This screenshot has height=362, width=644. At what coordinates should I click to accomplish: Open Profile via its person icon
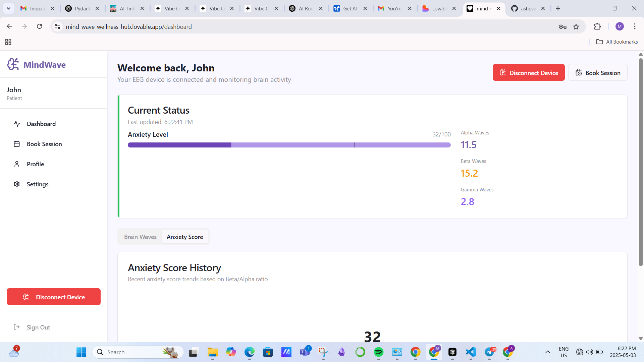click(x=17, y=164)
